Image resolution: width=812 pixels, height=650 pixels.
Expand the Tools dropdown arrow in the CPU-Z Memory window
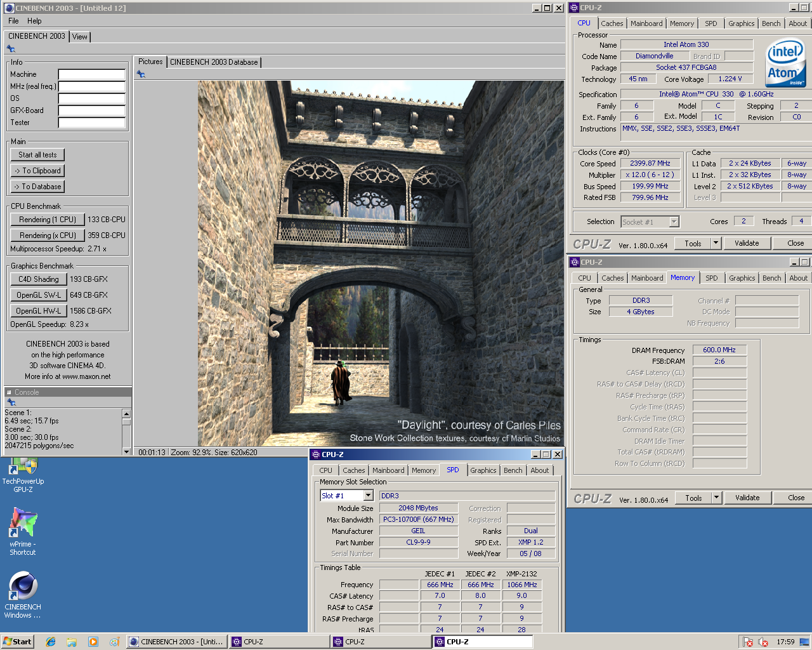click(717, 498)
